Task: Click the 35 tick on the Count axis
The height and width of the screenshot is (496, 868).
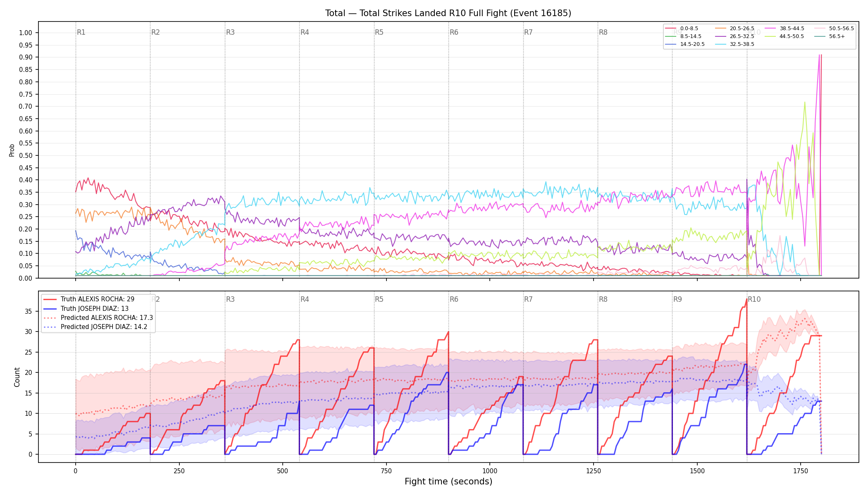Action: pos(29,312)
